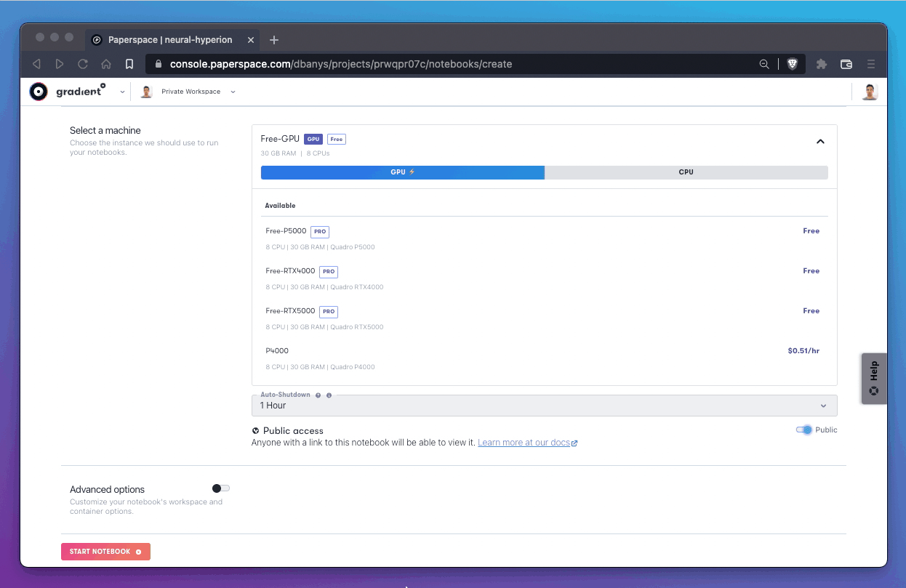
Task: Click the Auto-Shutdown question mark help icon
Action: 318,395
